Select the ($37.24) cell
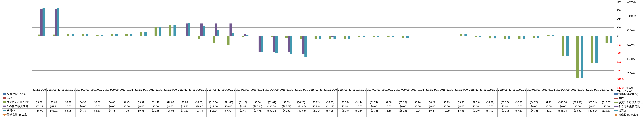Viewport: 644px width, 117px height. [x=257, y=107]
